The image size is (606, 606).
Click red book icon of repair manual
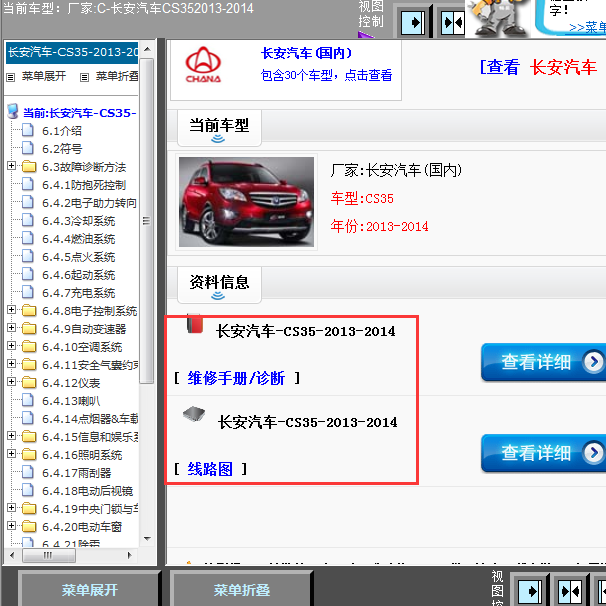point(195,323)
